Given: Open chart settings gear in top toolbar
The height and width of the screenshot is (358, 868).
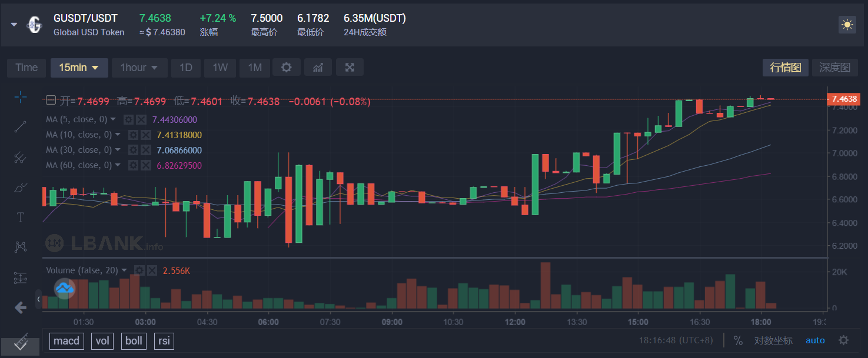Looking at the screenshot, I should pyautogui.click(x=287, y=68).
